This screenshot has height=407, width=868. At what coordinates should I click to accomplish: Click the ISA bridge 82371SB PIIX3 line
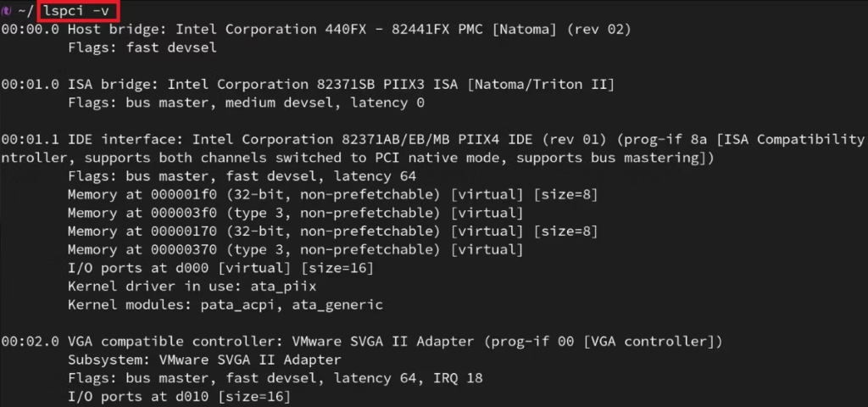pyautogui.click(x=308, y=85)
